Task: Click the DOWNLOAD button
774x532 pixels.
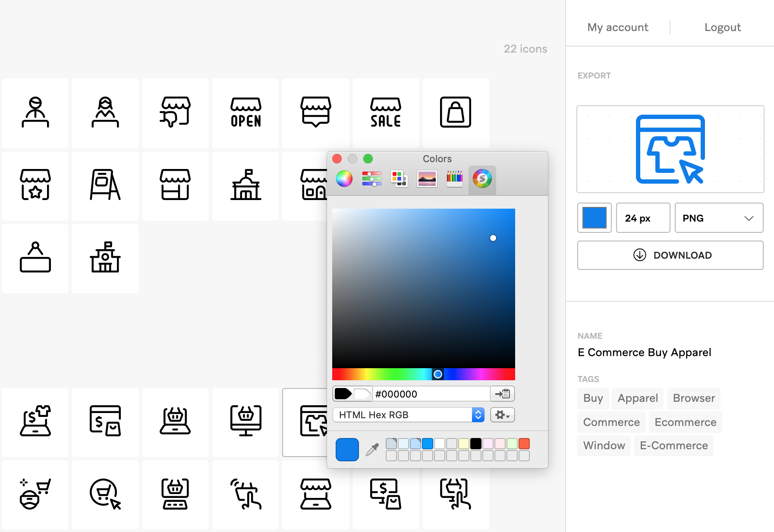Action: [670, 255]
